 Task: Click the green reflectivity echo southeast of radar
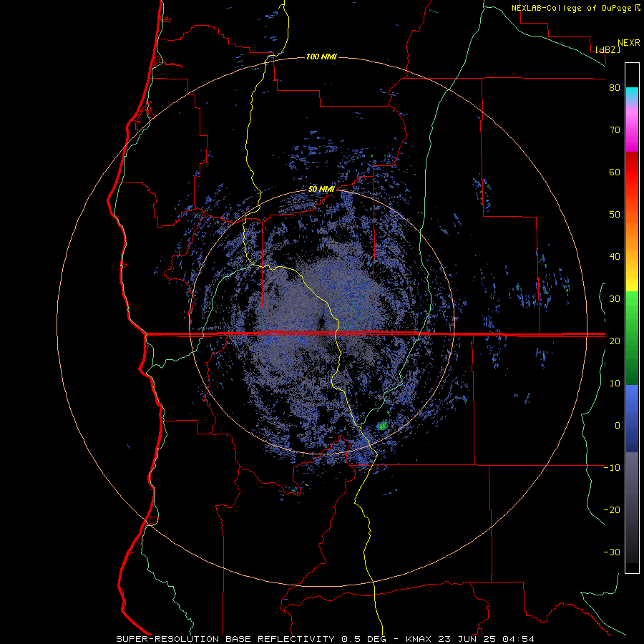coord(383,426)
